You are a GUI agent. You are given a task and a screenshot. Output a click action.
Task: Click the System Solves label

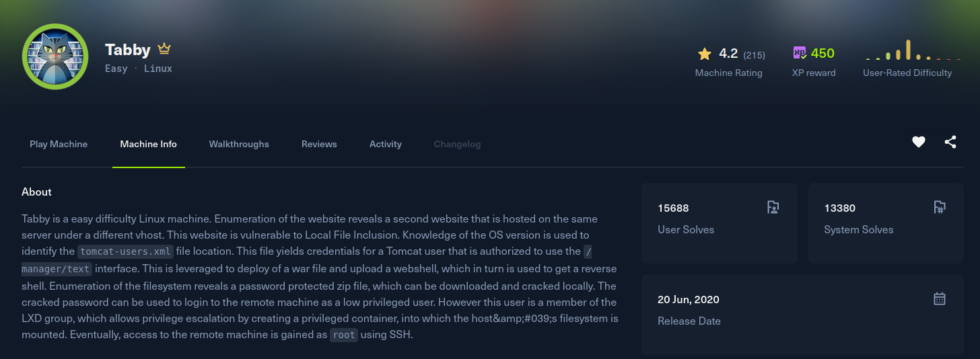click(859, 230)
